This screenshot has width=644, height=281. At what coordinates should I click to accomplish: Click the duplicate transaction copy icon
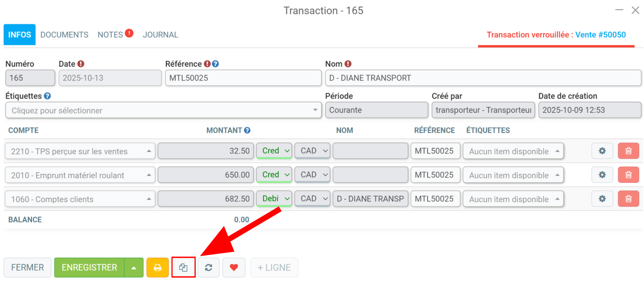coord(183,267)
